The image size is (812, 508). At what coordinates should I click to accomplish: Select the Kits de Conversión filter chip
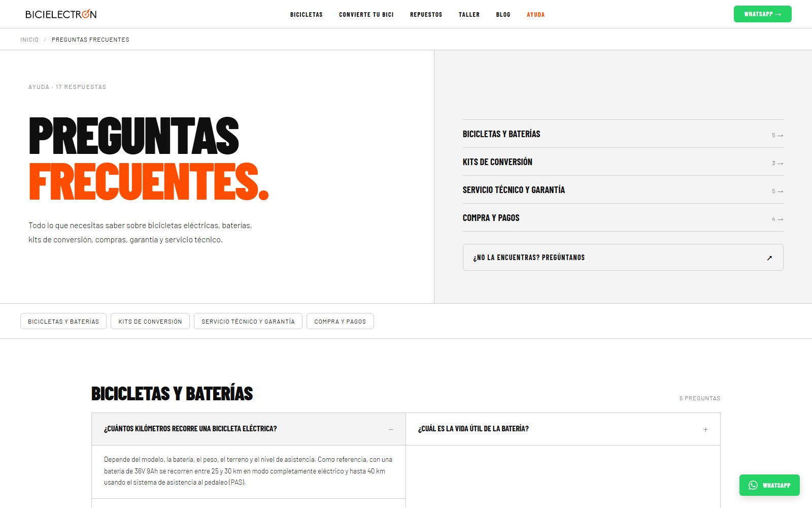(150, 322)
